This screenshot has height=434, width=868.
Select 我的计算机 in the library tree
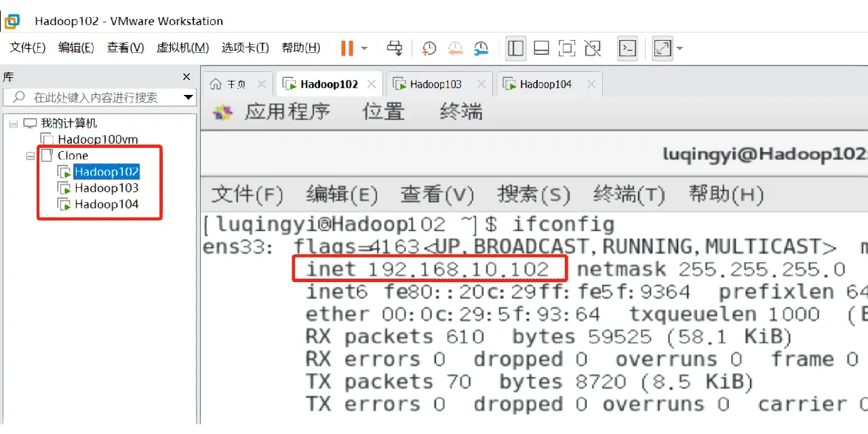68,123
